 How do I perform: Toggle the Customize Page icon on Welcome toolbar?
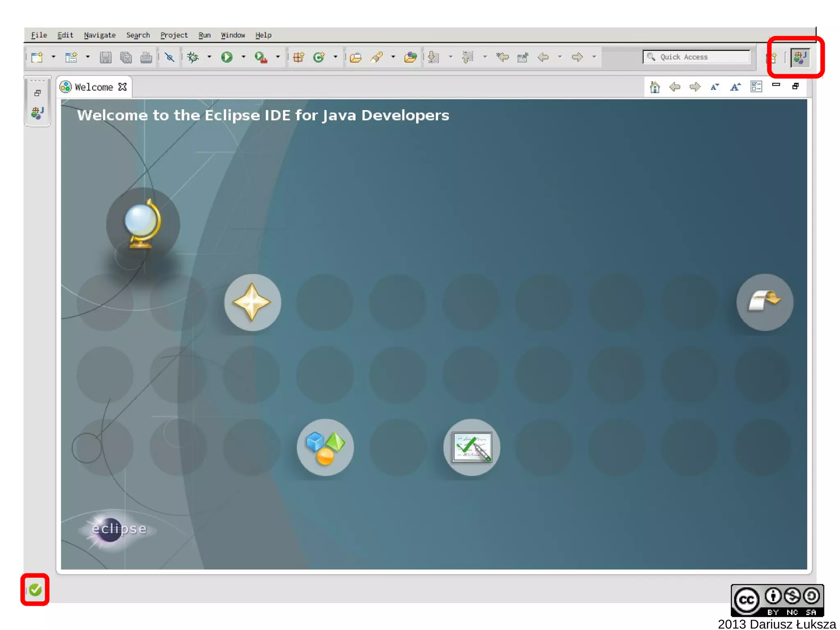tap(756, 87)
